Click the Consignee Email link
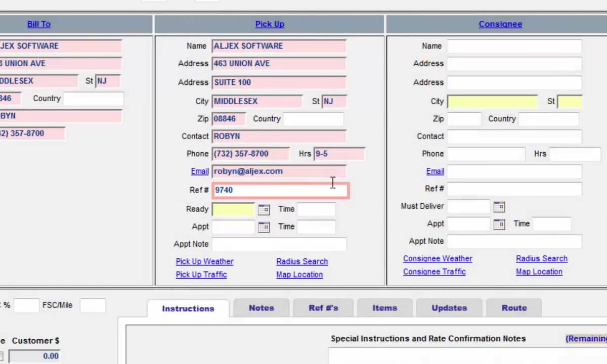 [435, 171]
